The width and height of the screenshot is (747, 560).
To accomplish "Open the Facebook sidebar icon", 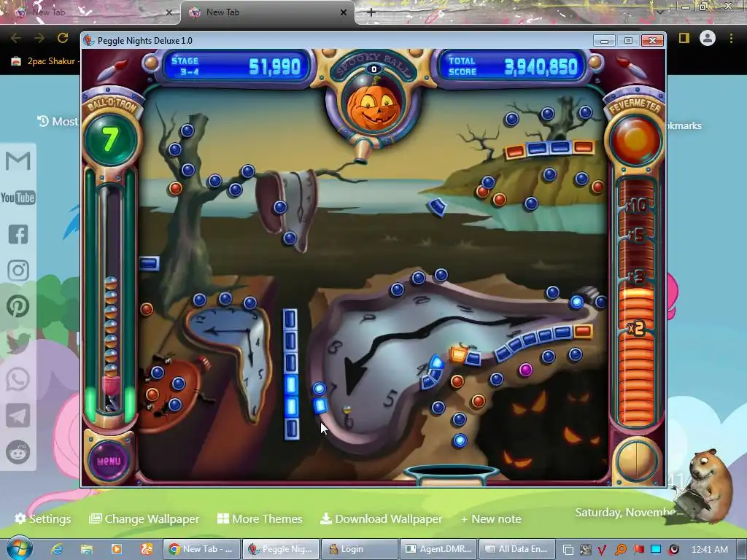I will click(18, 234).
